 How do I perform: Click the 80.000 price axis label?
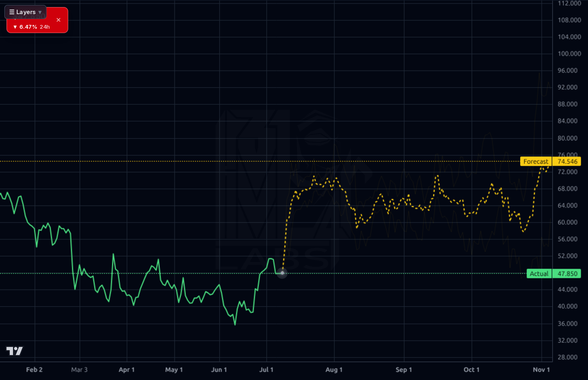click(567, 138)
